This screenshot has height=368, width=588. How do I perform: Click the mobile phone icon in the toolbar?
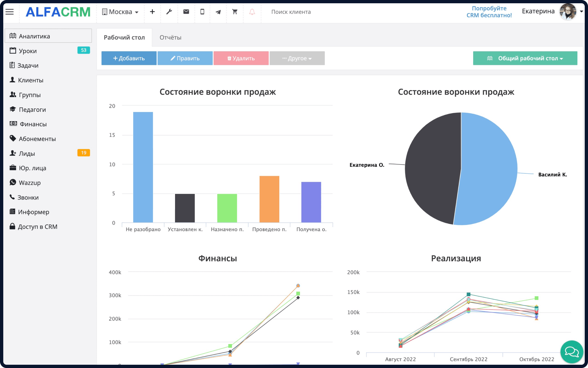(202, 12)
